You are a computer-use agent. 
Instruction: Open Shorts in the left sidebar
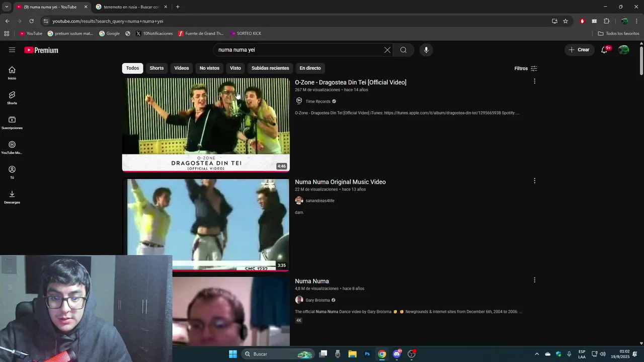pyautogui.click(x=12, y=98)
